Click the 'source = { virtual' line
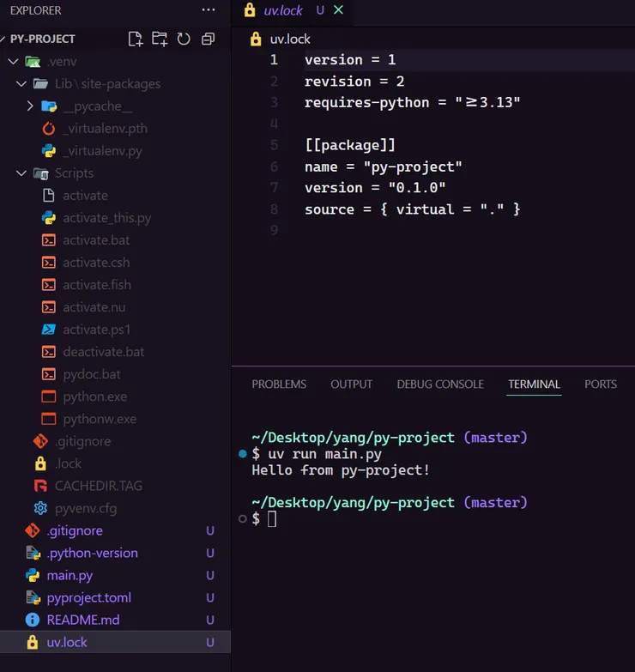The height and width of the screenshot is (672, 635). (x=412, y=209)
